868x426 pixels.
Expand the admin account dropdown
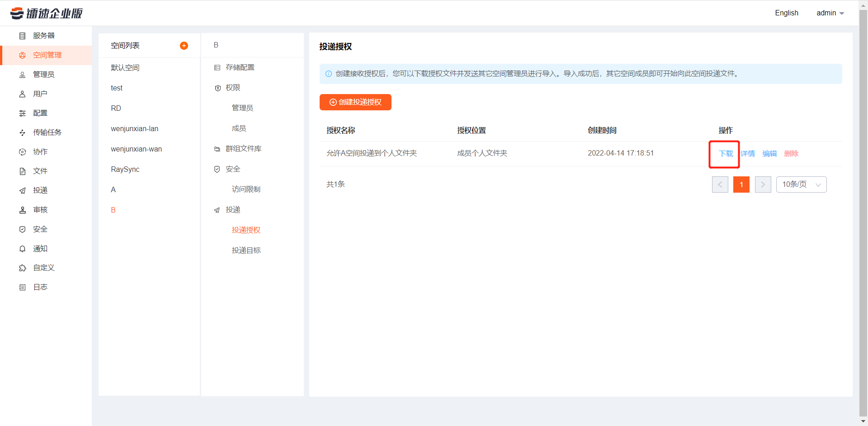pyautogui.click(x=830, y=13)
